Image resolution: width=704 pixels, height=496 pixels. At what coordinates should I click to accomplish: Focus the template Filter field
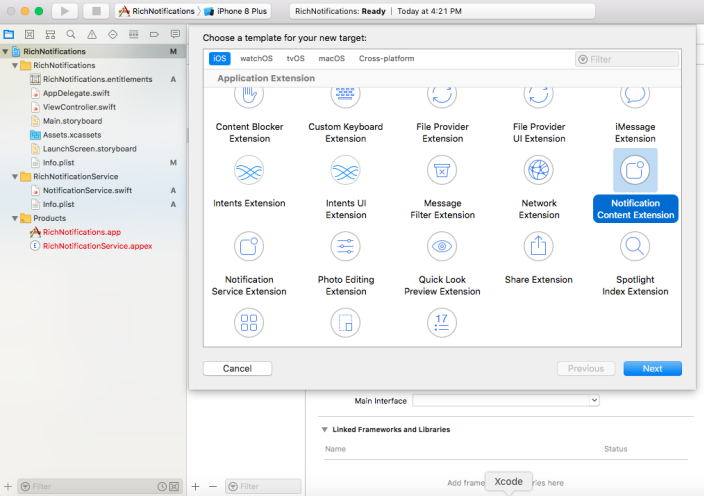click(627, 59)
